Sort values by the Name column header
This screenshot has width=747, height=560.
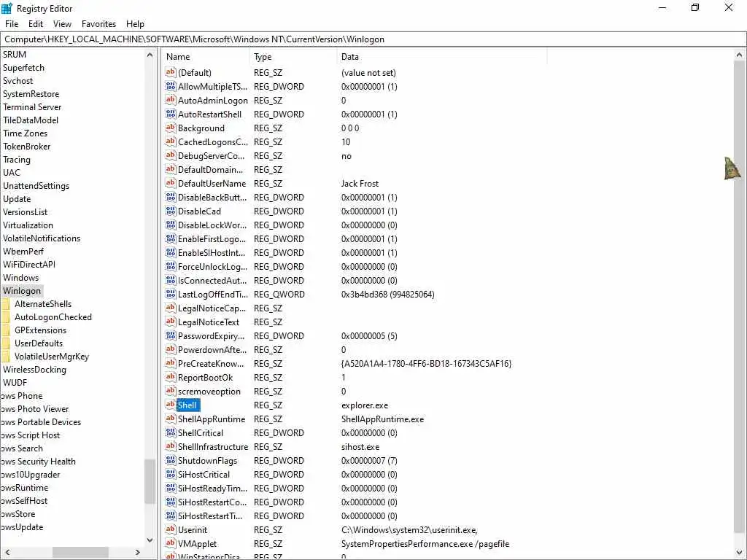point(205,57)
